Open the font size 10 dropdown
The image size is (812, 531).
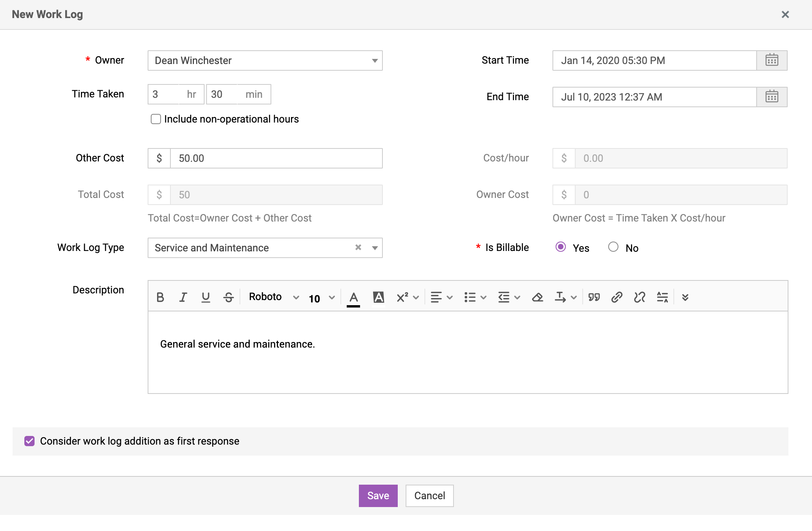pyautogui.click(x=321, y=298)
